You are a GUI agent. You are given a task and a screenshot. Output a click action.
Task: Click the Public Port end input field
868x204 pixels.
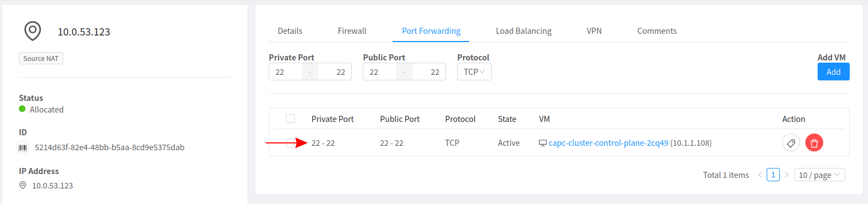tap(429, 72)
